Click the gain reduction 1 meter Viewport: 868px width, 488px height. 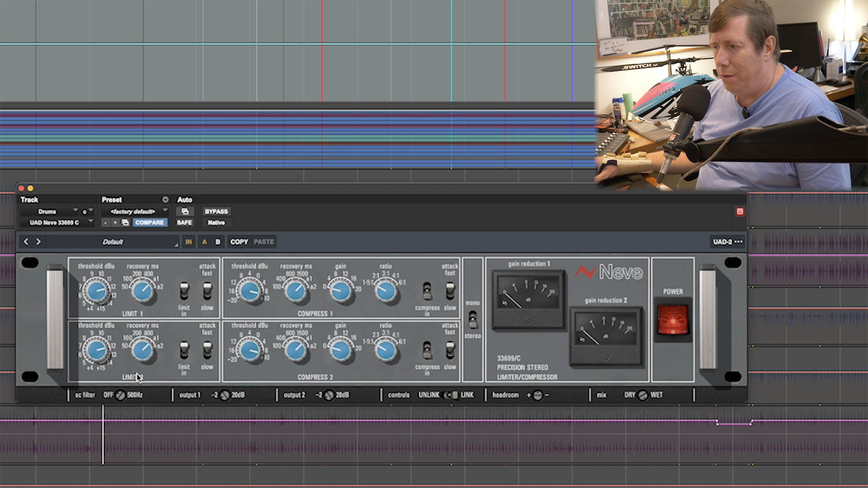coord(528,300)
